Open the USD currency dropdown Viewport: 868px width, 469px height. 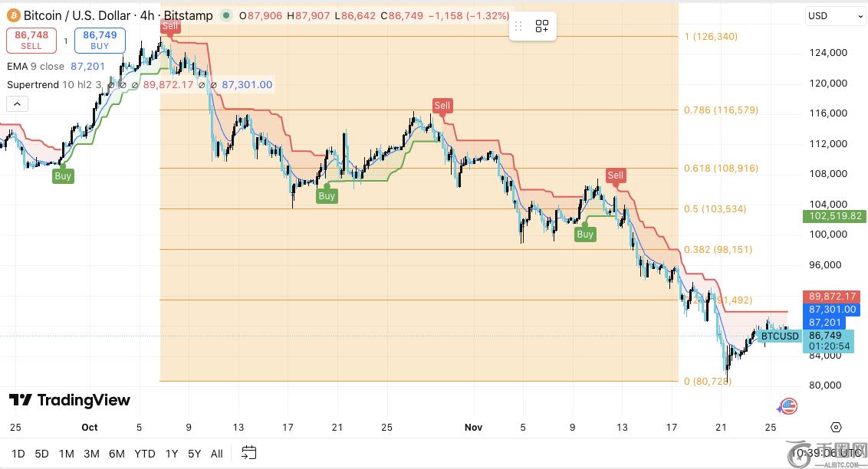[x=835, y=16]
